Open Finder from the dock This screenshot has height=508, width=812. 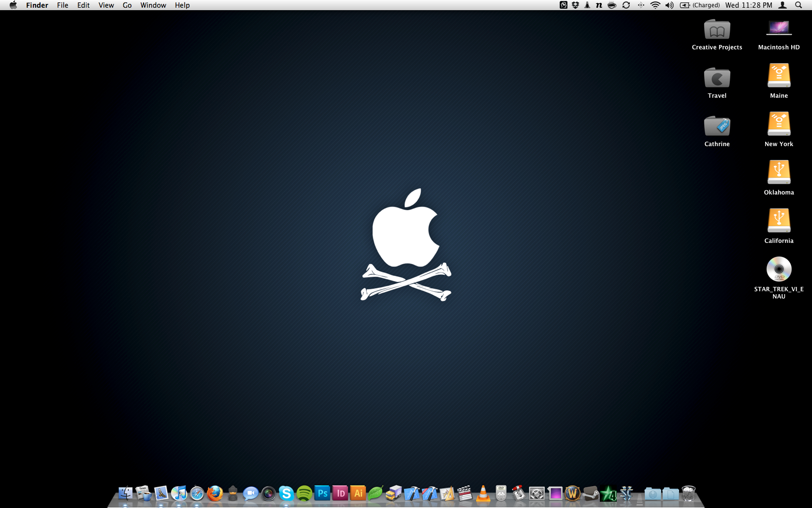tap(125, 493)
